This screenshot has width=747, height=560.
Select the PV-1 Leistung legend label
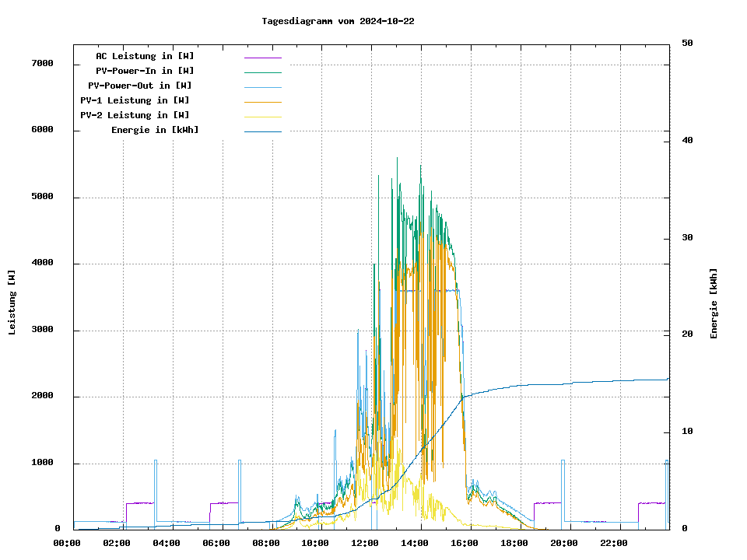(x=135, y=100)
